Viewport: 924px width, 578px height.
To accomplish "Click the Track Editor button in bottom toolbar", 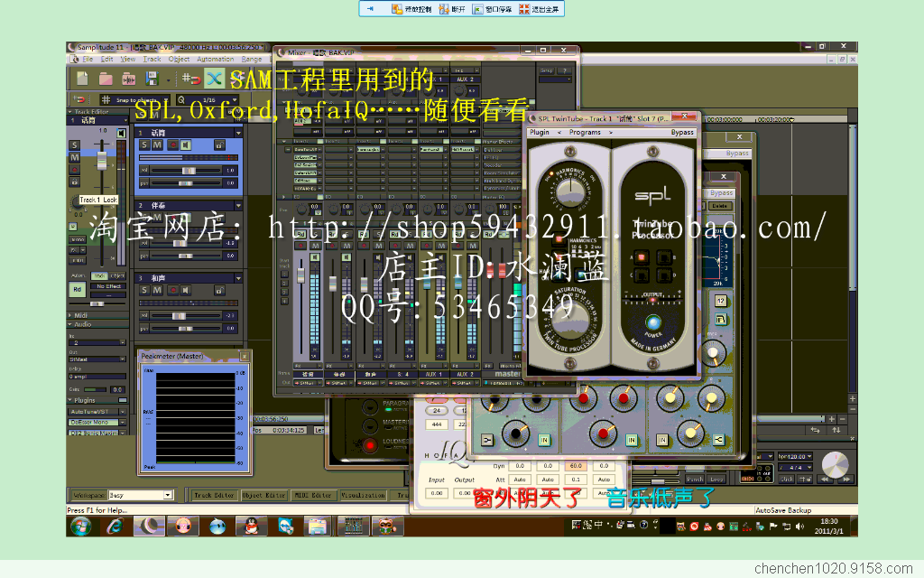I will tap(215, 496).
